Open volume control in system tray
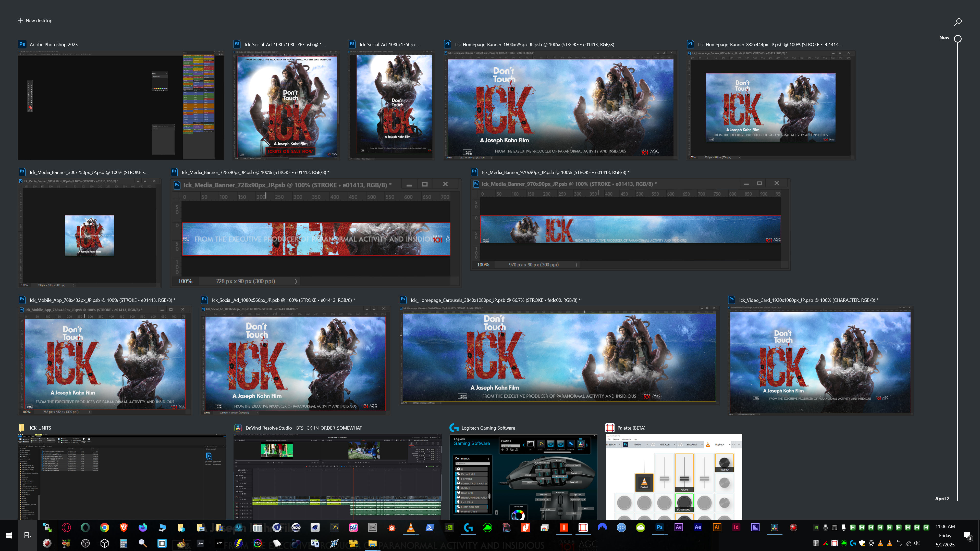 point(917,543)
